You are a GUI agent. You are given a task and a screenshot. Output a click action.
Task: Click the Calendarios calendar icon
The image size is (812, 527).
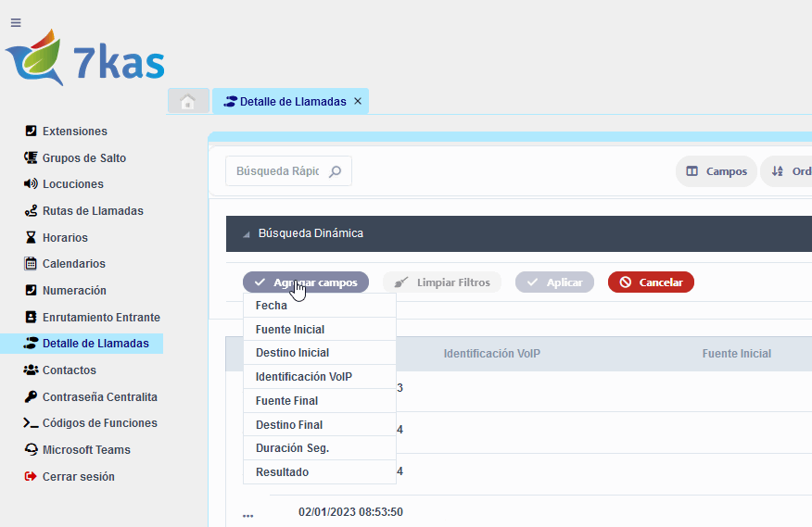coord(31,264)
